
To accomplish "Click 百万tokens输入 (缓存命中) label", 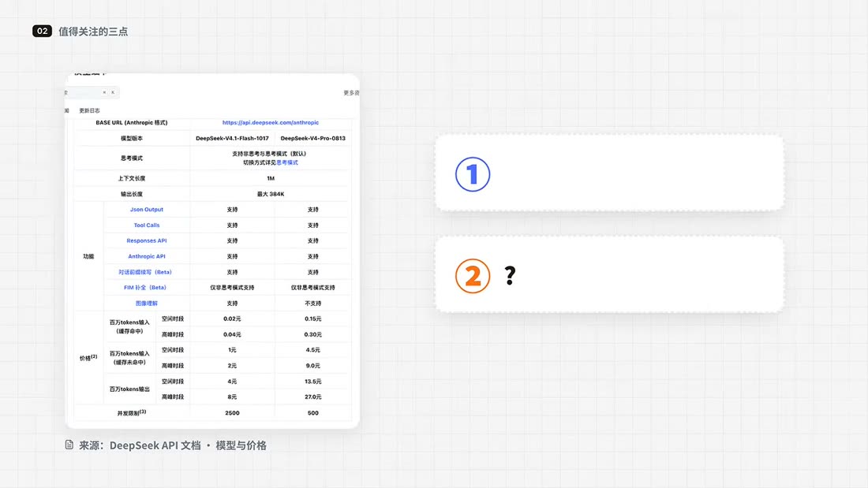I will click(x=129, y=326).
